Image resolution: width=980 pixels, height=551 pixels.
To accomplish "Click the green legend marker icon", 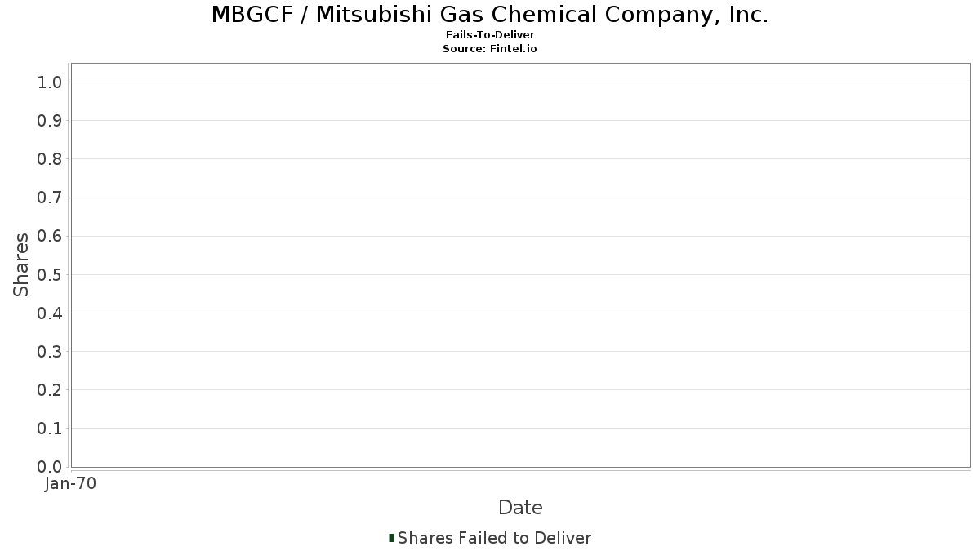I will (392, 538).
